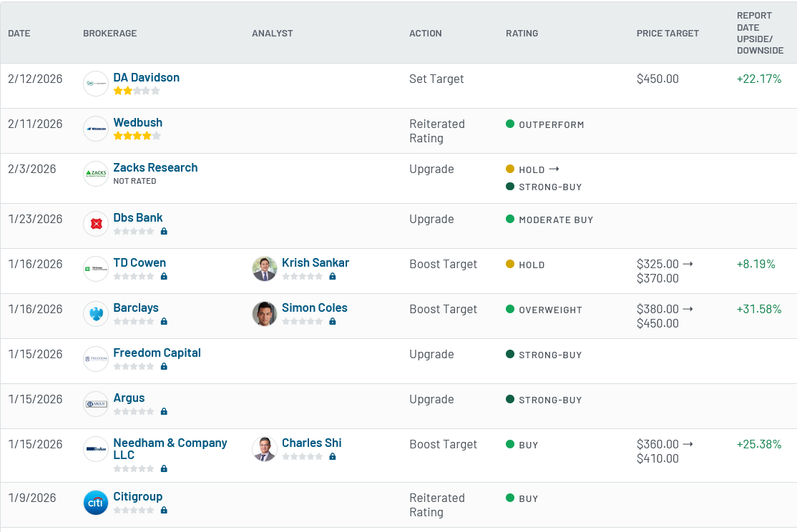This screenshot has width=797, height=532.
Task: Click the Zacks Research logo icon
Action: pyautogui.click(x=96, y=174)
